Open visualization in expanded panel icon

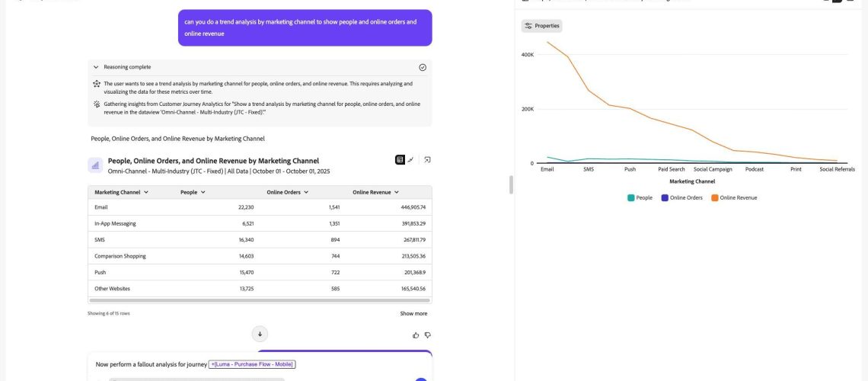[x=427, y=159]
